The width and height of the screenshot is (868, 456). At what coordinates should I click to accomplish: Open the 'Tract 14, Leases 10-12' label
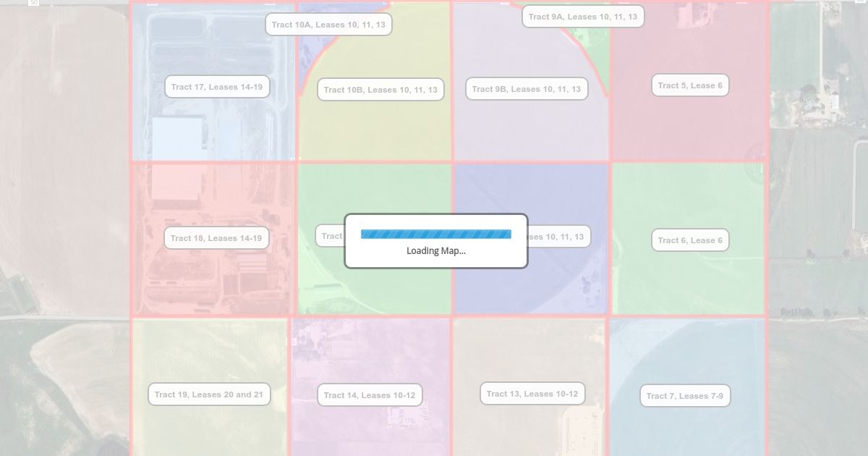click(370, 395)
